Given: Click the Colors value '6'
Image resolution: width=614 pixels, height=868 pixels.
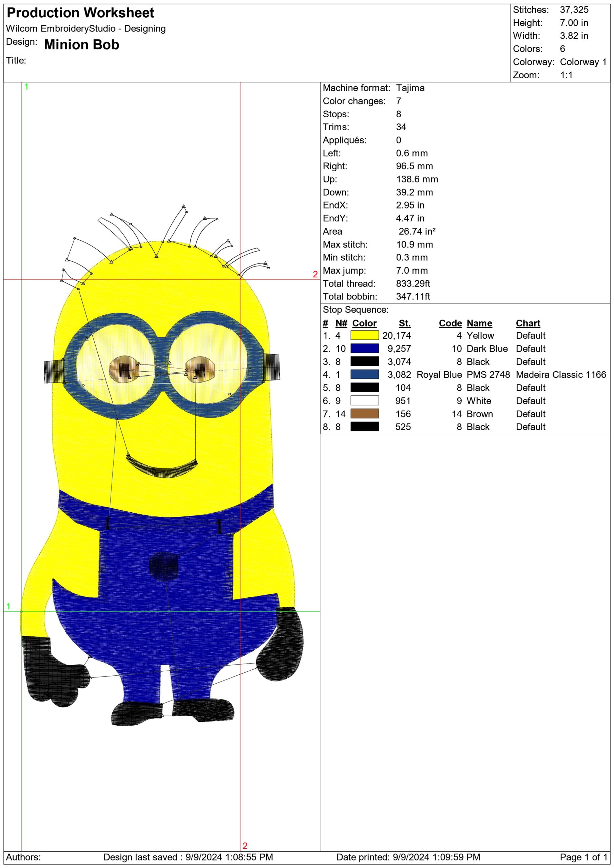Looking at the screenshot, I should click(x=562, y=49).
